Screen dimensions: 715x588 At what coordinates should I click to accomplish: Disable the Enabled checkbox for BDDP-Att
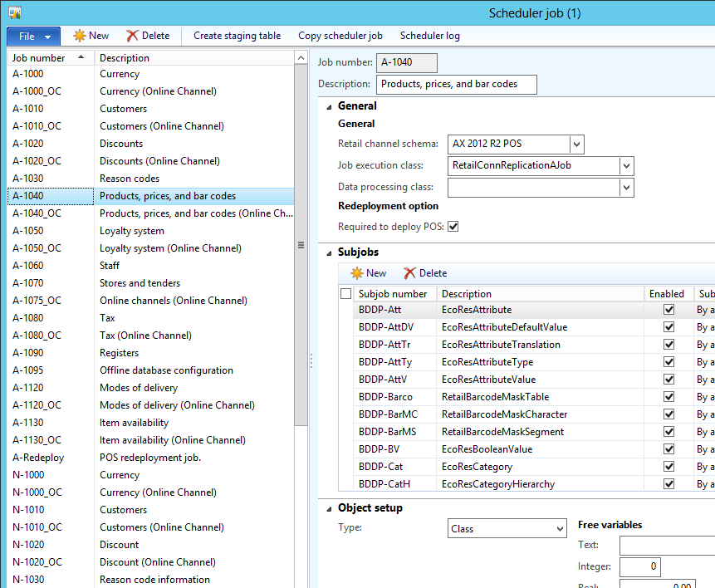tap(668, 309)
